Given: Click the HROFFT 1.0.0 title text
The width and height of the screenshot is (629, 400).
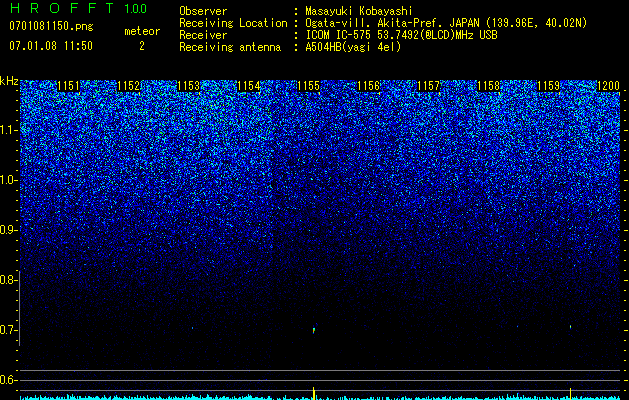Looking at the screenshot, I should 79,8.
